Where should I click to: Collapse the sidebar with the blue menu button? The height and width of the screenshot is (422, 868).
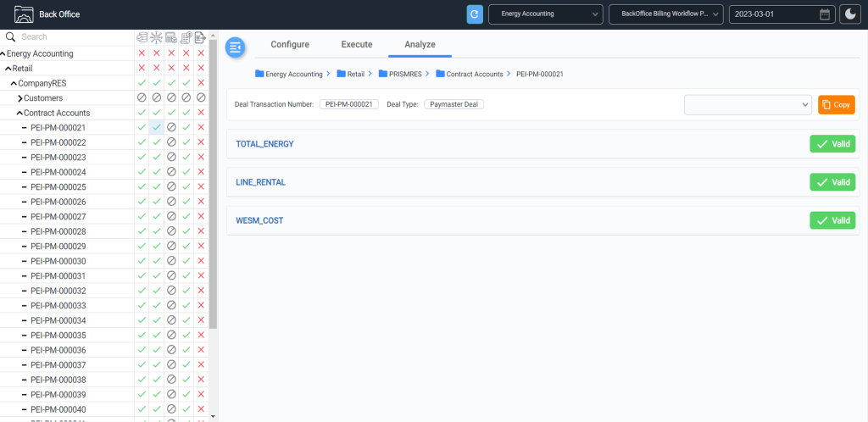pyautogui.click(x=235, y=47)
